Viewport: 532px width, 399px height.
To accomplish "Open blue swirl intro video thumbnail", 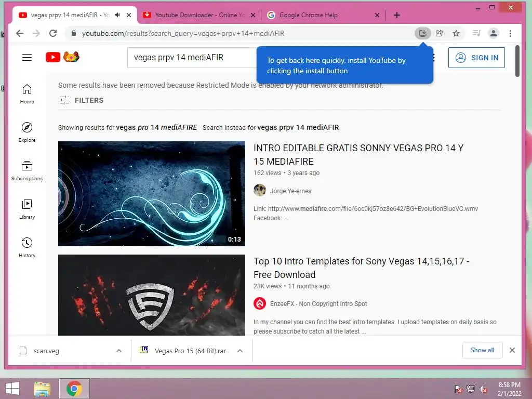I will click(152, 194).
